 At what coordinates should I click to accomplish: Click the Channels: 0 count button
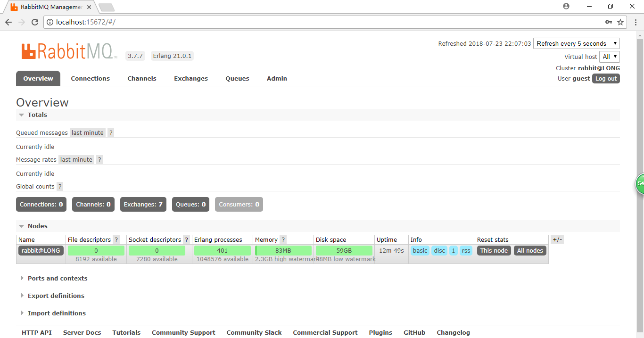point(93,205)
